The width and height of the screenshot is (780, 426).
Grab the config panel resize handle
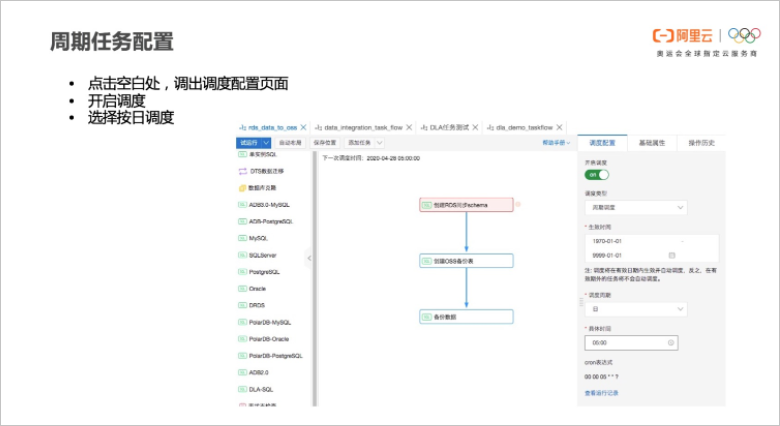(581, 302)
